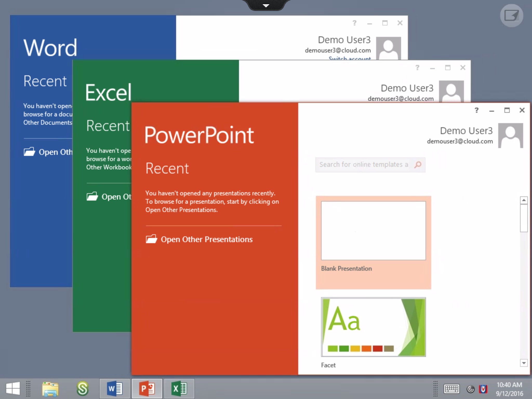This screenshot has width=532, height=399.
Task: Click PowerPoint help question mark icon
Action: click(476, 110)
